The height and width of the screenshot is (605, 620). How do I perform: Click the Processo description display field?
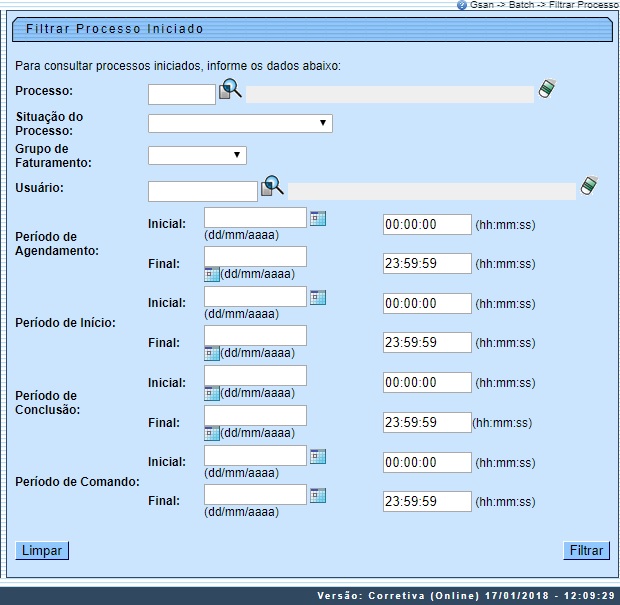[x=390, y=95]
